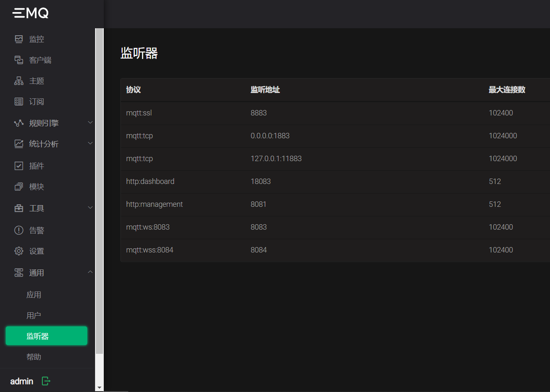This screenshot has width=550, height=392.
Task: Click the 监听器 page heading
Action: tap(139, 53)
